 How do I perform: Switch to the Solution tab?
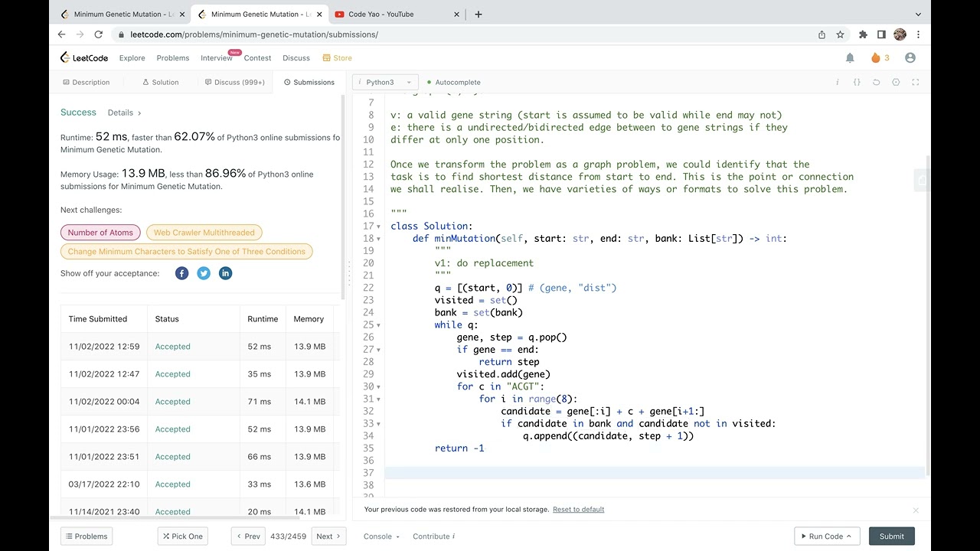click(x=160, y=82)
